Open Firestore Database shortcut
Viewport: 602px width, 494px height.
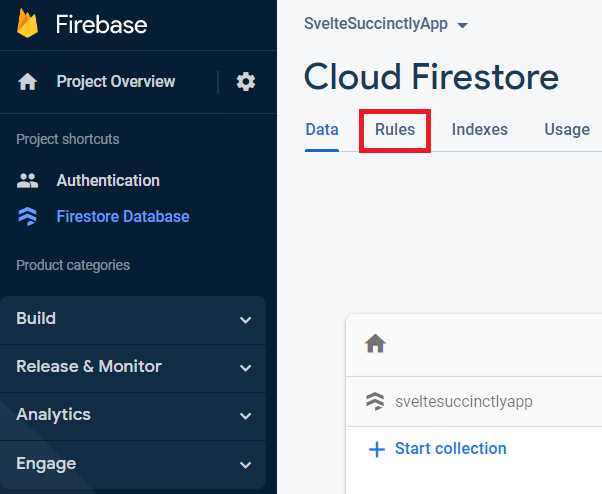[123, 216]
